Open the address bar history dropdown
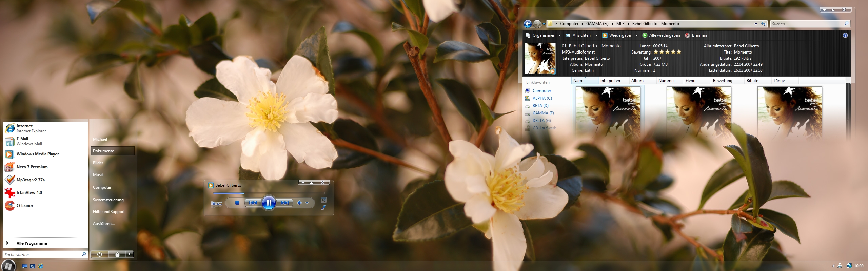868x271 pixels. point(756,24)
